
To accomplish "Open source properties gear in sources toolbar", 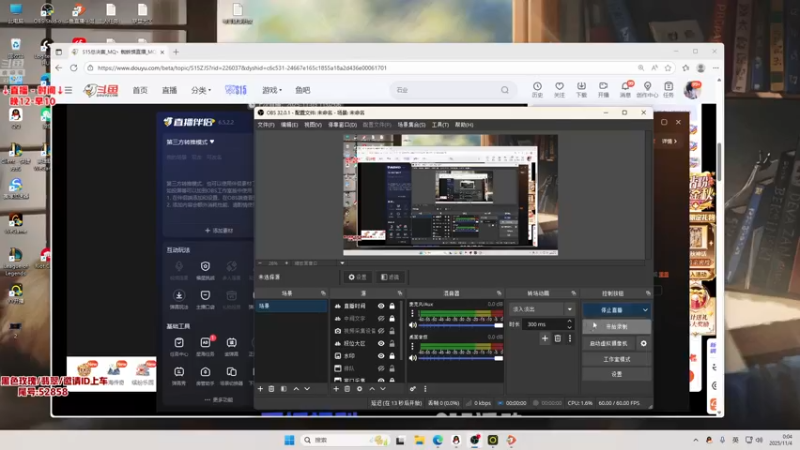I will pyautogui.click(x=359, y=389).
